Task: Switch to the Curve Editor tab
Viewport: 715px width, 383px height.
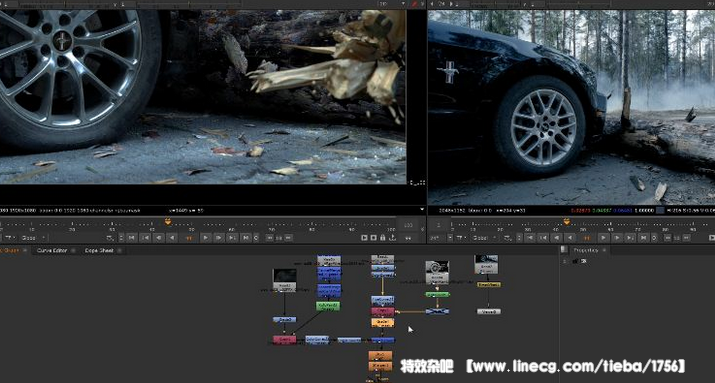Action: point(52,250)
